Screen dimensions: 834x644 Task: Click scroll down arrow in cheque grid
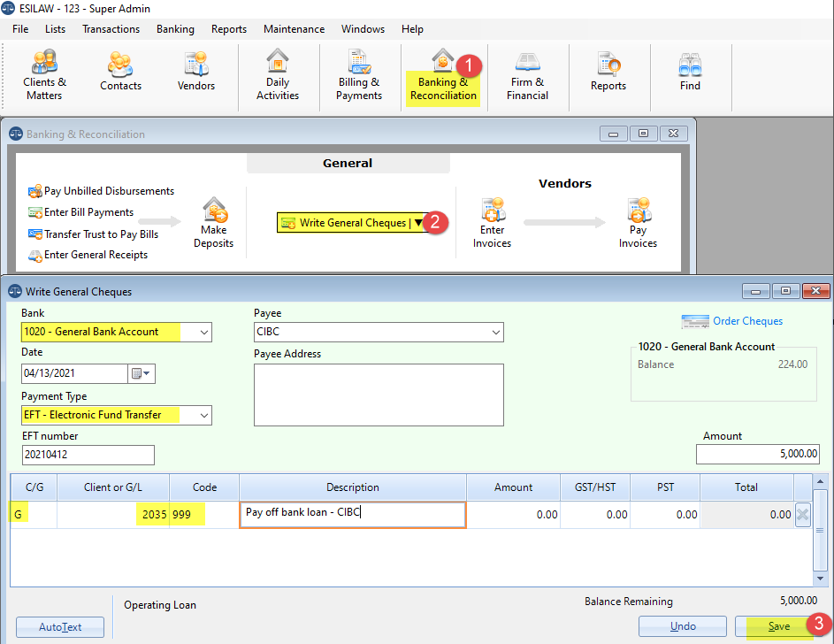[x=820, y=579]
